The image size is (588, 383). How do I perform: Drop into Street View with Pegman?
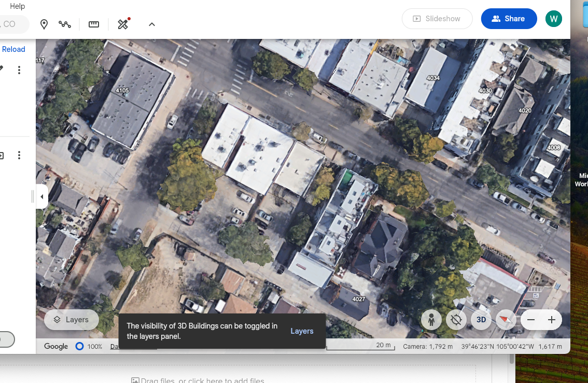(x=431, y=320)
